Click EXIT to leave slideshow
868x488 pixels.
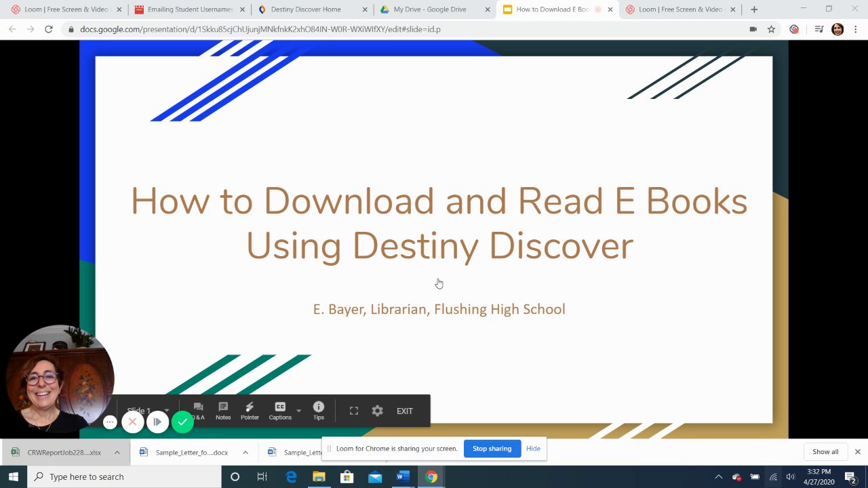[405, 411]
